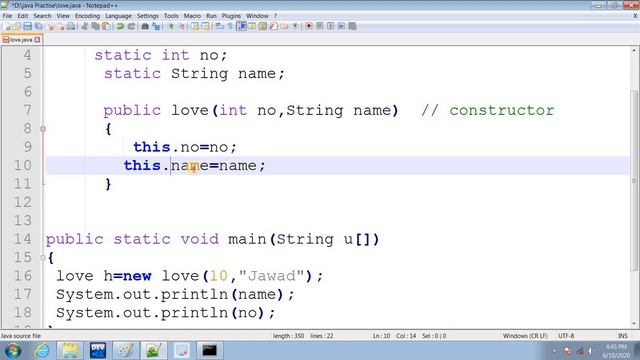Click the string "Jawad" on line 16

(x=272, y=276)
